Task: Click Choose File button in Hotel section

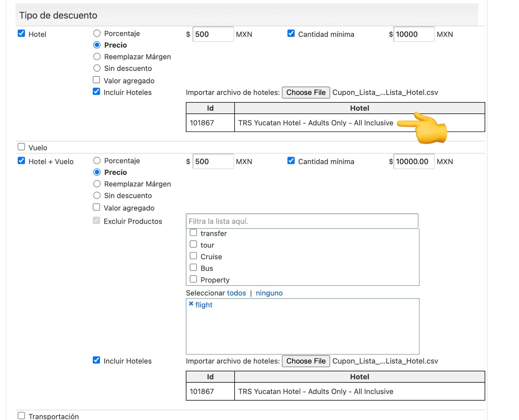Action: point(306,92)
